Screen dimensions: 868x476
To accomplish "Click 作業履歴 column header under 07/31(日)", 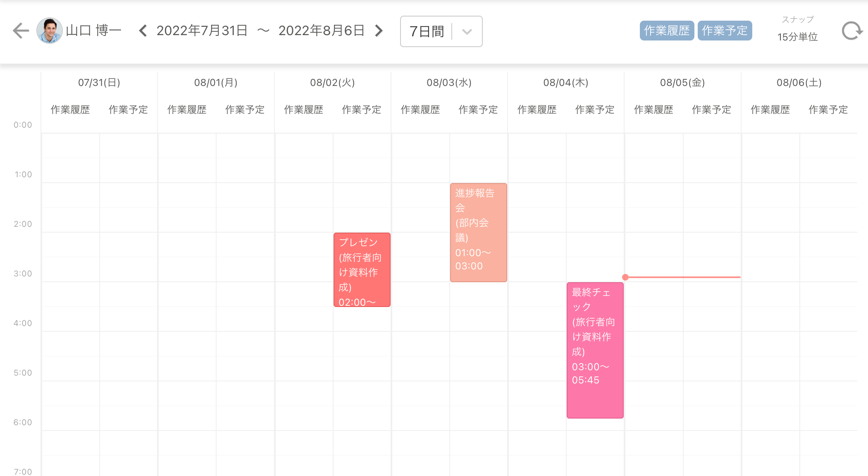I will 70,109.
